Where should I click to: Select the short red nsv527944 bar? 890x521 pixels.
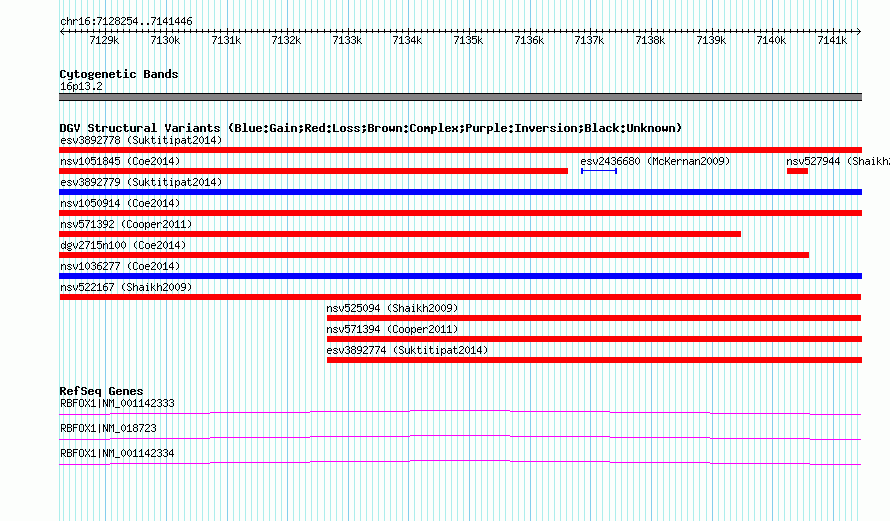pos(797,171)
